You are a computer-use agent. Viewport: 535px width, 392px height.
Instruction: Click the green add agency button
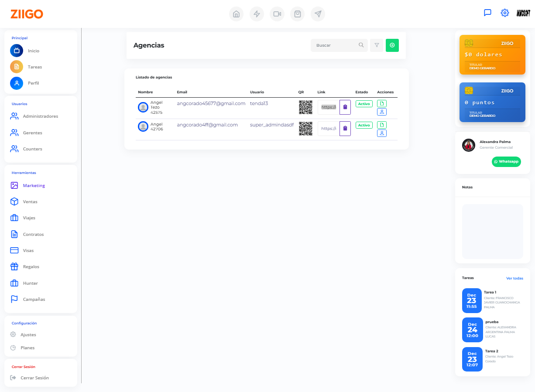392,45
